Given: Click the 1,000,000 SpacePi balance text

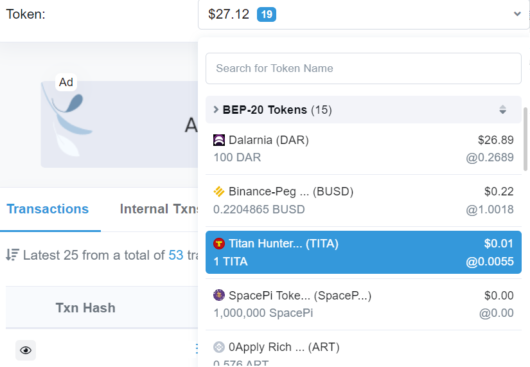Looking at the screenshot, I should (x=263, y=313).
